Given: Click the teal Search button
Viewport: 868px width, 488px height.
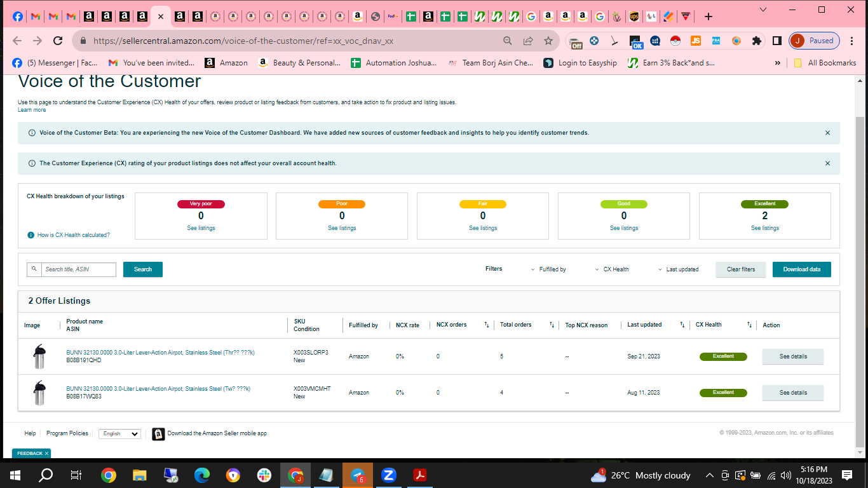Looking at the screenshot, I should click(143, 269).
